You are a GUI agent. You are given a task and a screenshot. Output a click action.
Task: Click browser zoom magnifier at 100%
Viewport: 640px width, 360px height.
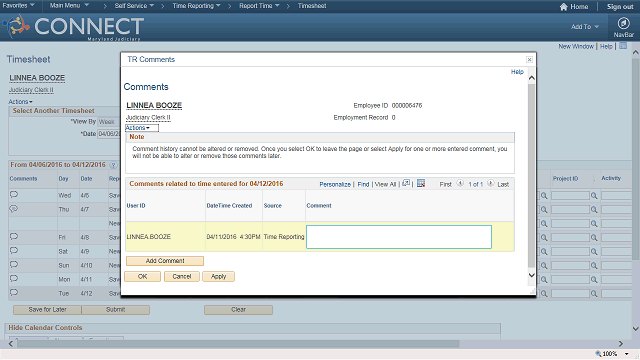coord(598,353)
